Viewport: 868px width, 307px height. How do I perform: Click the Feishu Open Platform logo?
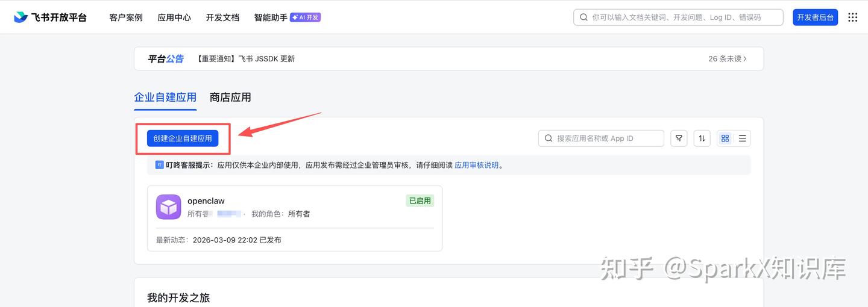pos(50,17)
